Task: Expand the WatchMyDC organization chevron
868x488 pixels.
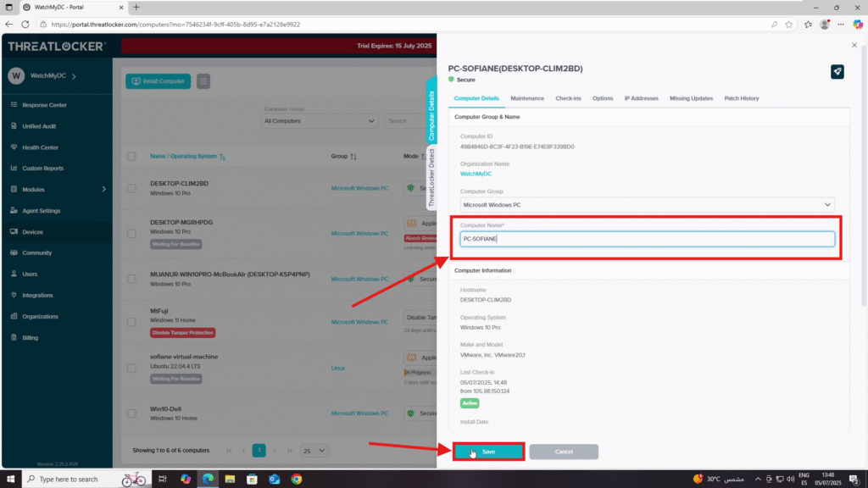Action: click(74, 76)
